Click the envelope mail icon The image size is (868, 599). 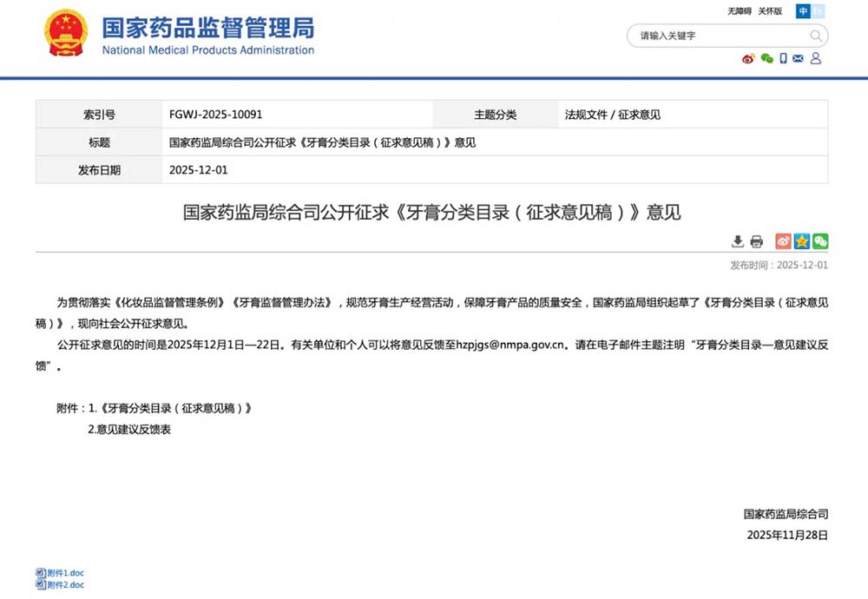click(x=799, y=59)
